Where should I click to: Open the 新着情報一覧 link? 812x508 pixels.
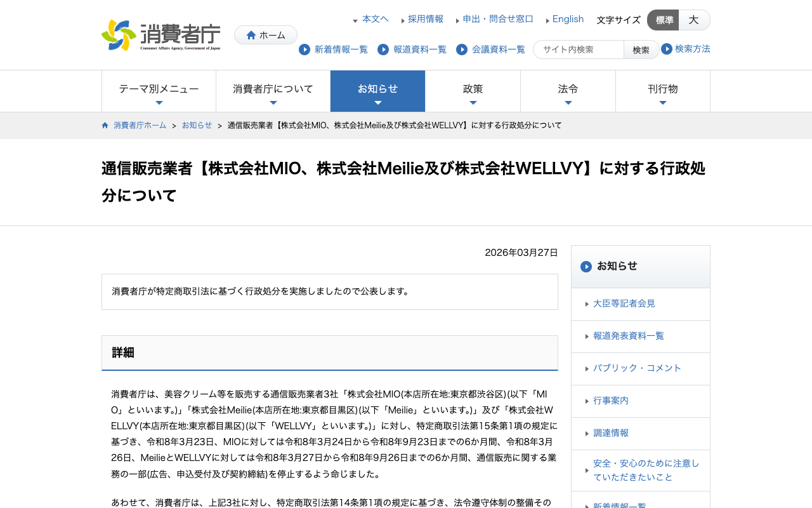(x=341, y=50)
